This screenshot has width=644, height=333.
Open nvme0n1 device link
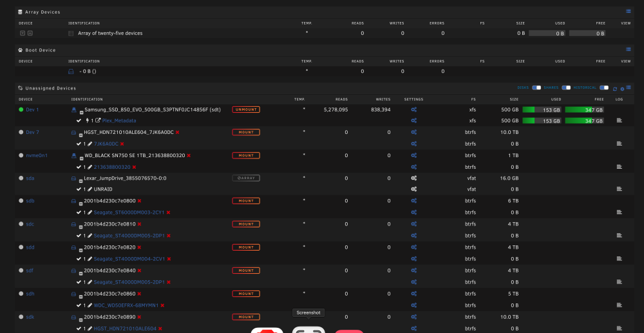pyautogui.click(x=37, y=156)
